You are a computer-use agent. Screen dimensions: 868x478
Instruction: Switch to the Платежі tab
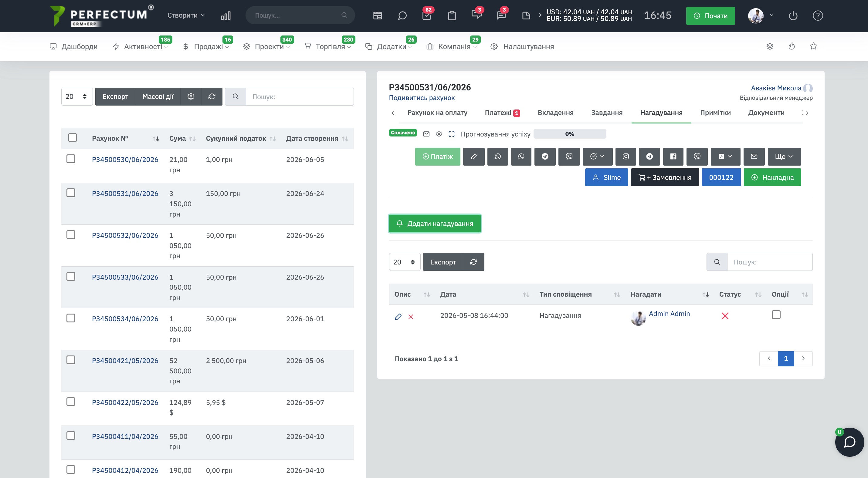tap(502, 113)
